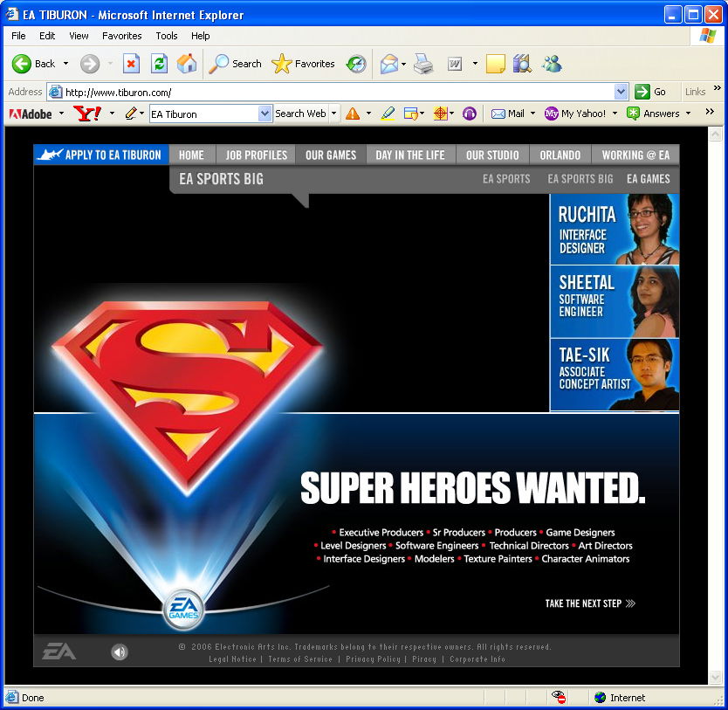Print the page with the printer icon
728x710 pixels.
point(423,64)
